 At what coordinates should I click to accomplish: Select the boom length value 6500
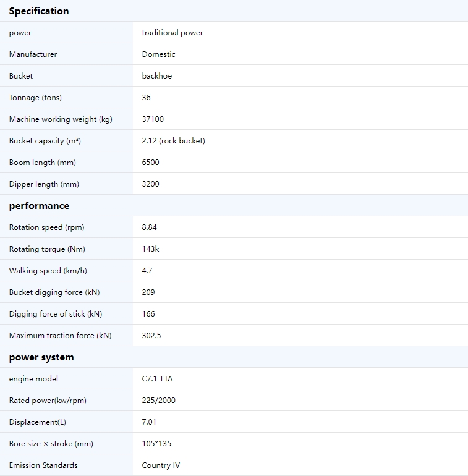pos(151,163)
